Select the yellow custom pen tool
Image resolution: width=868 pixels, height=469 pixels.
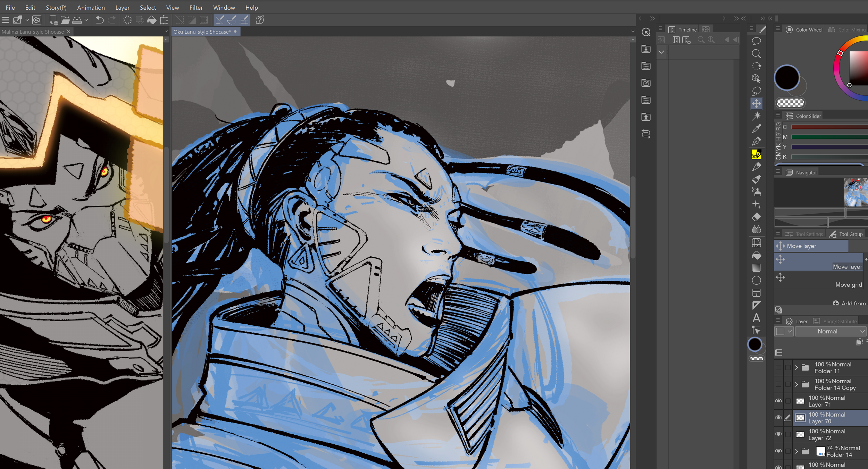(x=756, y=154)
